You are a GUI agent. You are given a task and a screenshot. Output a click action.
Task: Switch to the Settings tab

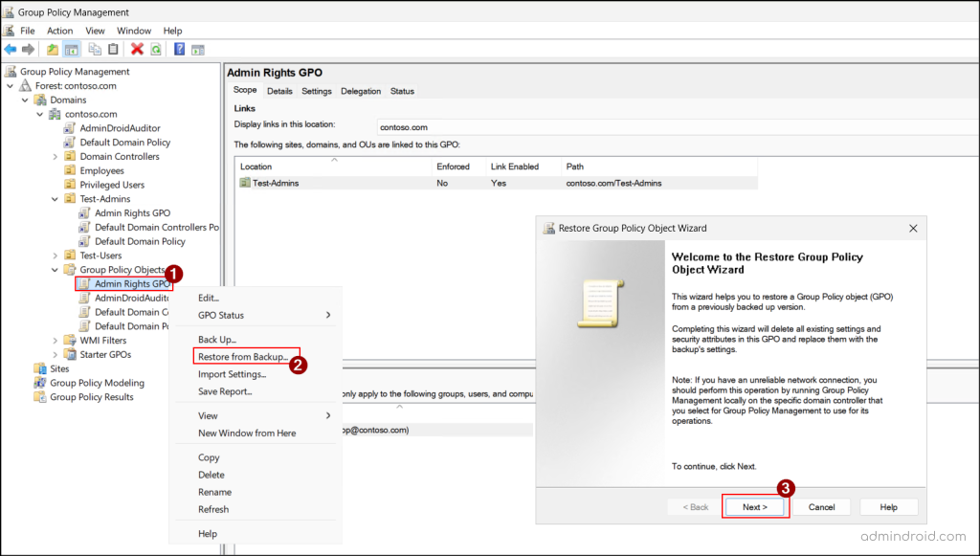coord(317,91)
